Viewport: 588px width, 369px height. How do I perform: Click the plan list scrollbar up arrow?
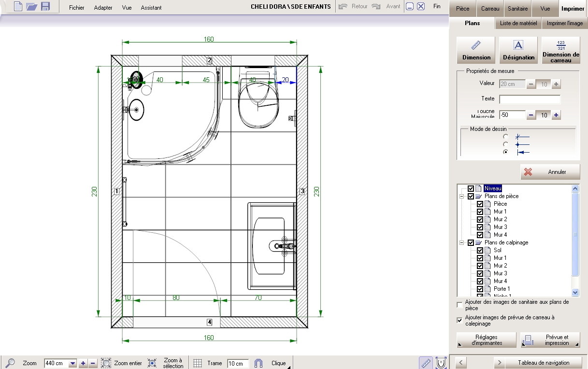coord(575,189)
